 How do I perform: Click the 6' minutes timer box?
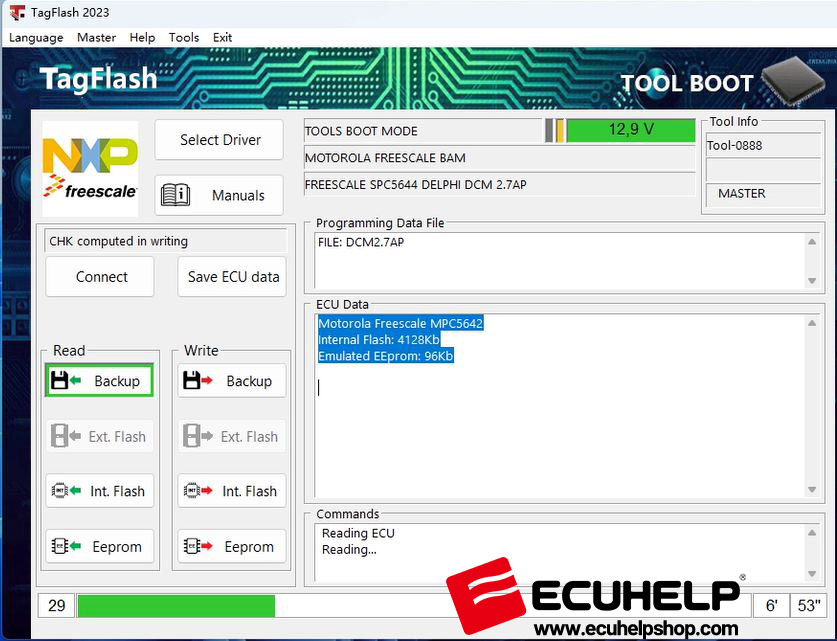tap(770, 606)
